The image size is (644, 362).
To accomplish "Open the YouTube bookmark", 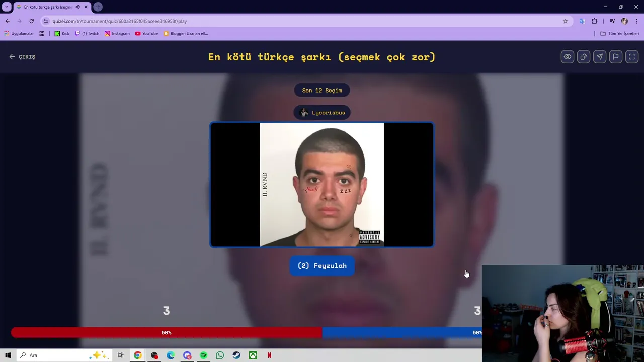I will (146, 34).
